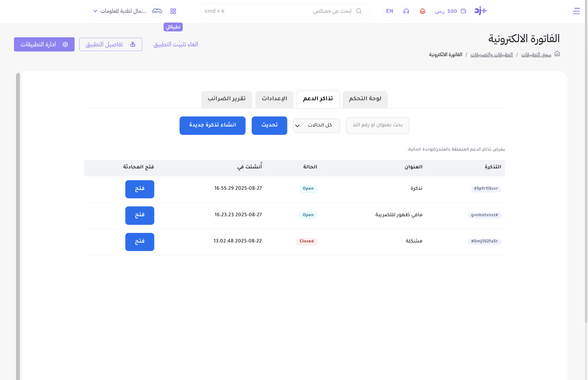Click the home icon in breadcrumb
This screenshot has height=380, width=588.
click(x=557, y=54)
